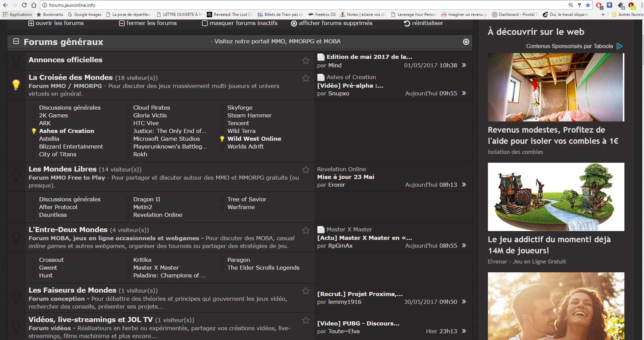Open the Bookmarks folder in the bookmarks bar
This screenshot has height=340, width=644.
pos(50,15)
